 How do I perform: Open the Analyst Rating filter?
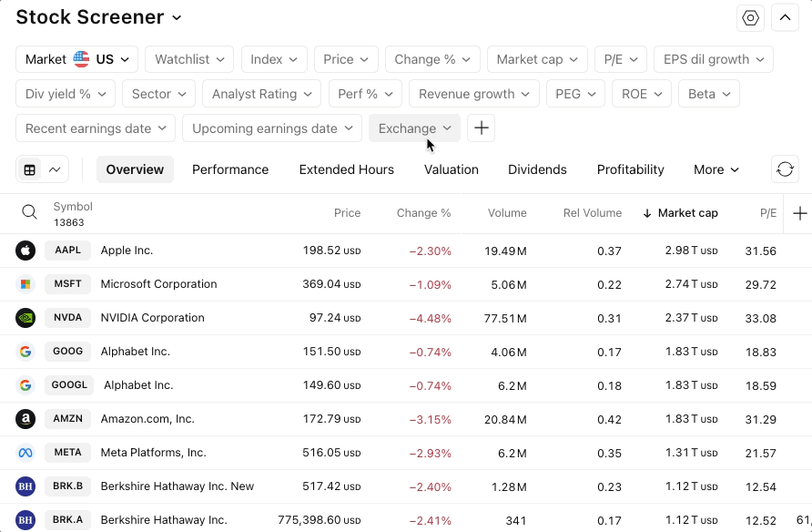click(x=262, y=94)
